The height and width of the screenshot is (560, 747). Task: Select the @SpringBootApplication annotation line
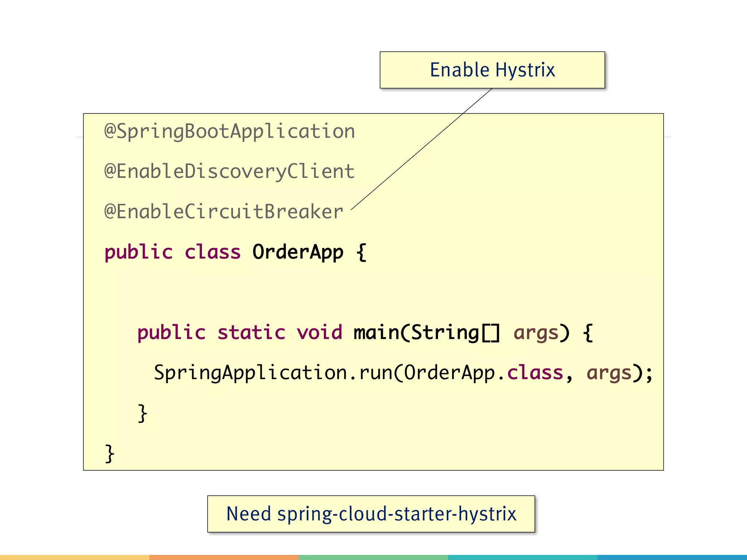[230, 131]
